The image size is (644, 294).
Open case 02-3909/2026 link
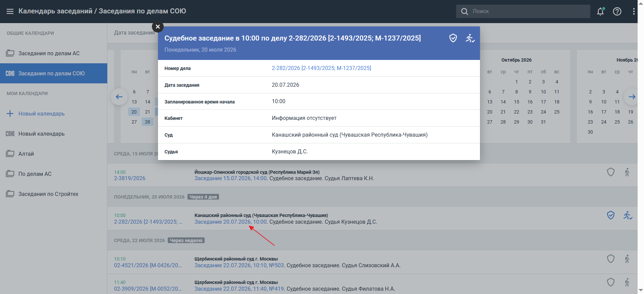click(x=148, y=289)
